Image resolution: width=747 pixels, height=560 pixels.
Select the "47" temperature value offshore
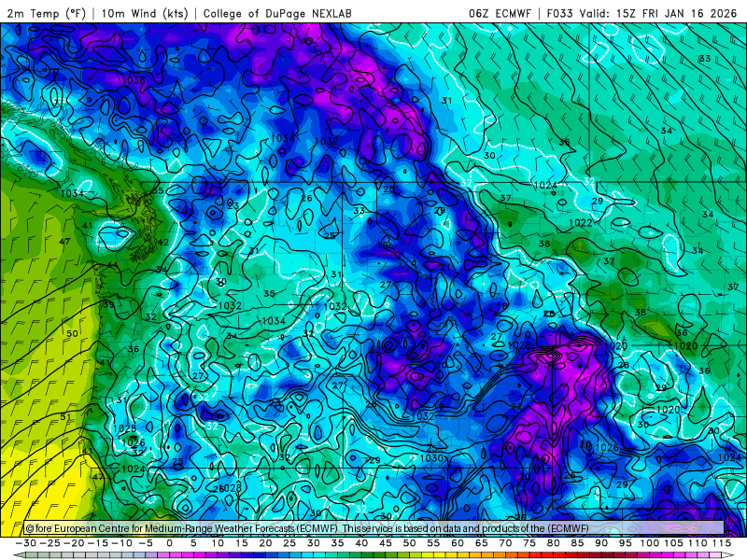click(64, 242)
